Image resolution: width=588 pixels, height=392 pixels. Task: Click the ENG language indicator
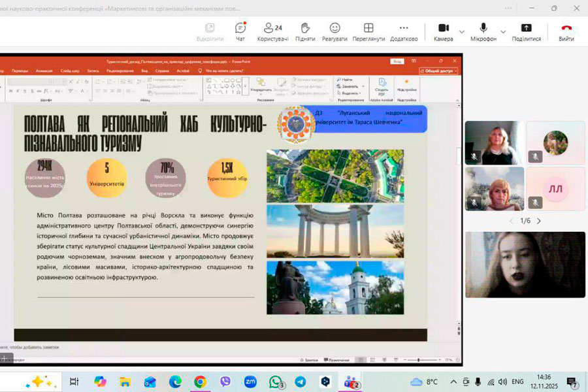click(x=517, y=382)
